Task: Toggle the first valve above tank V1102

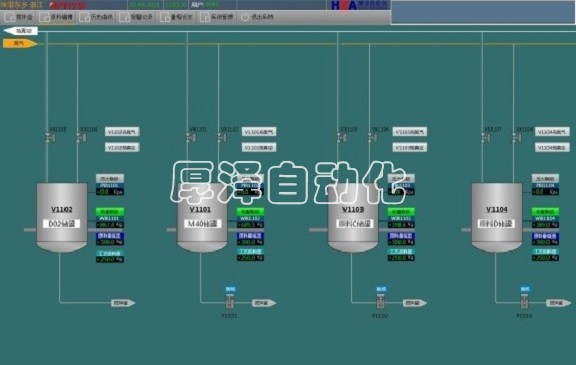Action: pyautogui.click(x=48, y=138)
